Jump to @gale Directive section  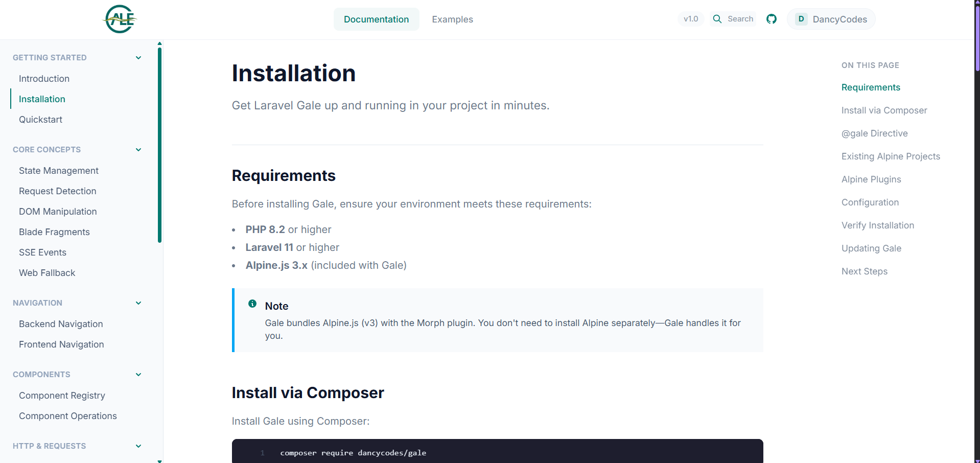tap(875, 133)
